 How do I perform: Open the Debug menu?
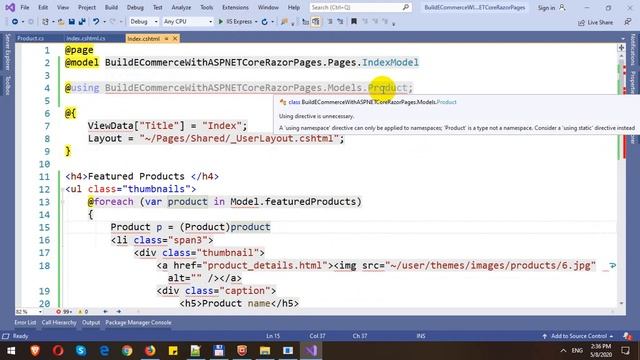tap(135, 7)
